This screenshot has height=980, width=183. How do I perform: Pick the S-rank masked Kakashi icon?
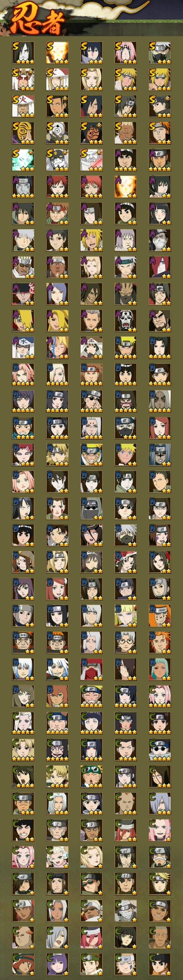(160, 53)
